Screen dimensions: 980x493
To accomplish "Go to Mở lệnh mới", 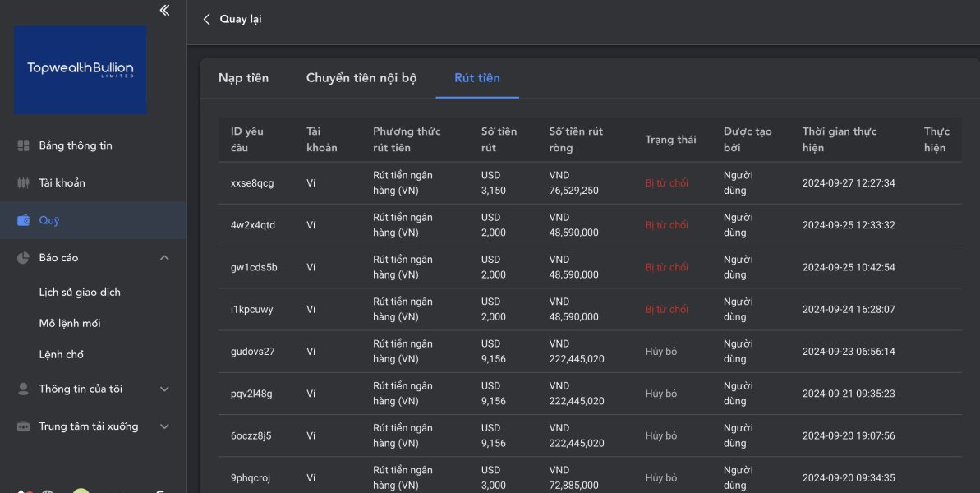I will click(70, 324).
